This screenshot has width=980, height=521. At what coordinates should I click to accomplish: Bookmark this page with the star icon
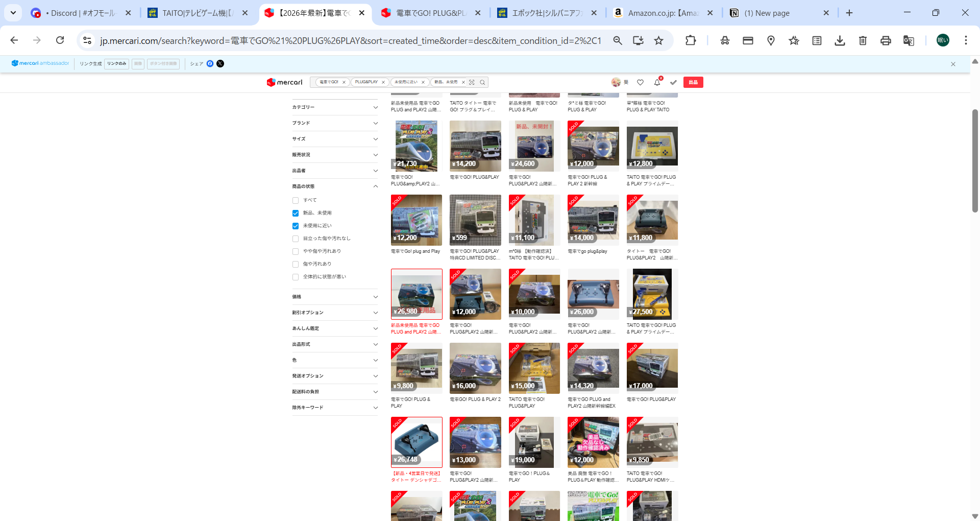659,40
